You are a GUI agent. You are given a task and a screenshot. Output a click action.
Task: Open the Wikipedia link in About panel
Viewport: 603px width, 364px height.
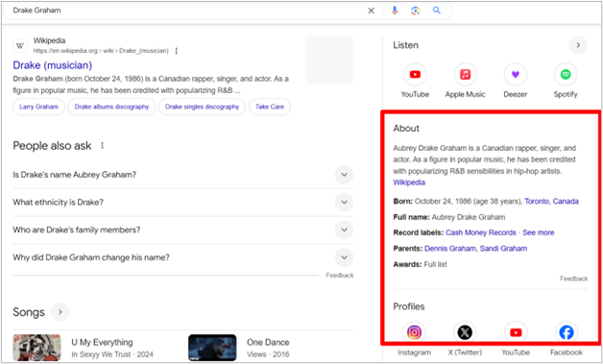[x=409, y=182]
